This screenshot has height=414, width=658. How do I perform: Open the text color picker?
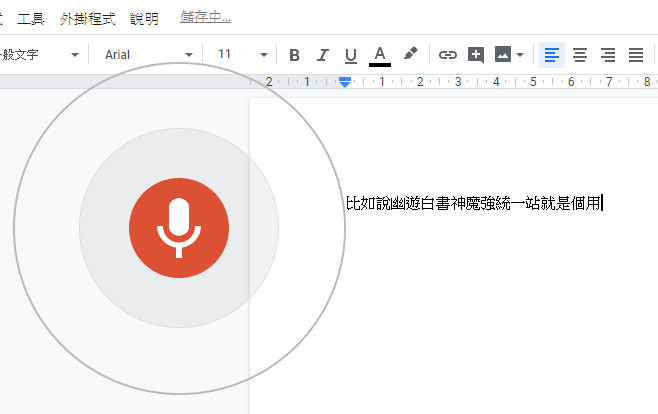point(380,56)
